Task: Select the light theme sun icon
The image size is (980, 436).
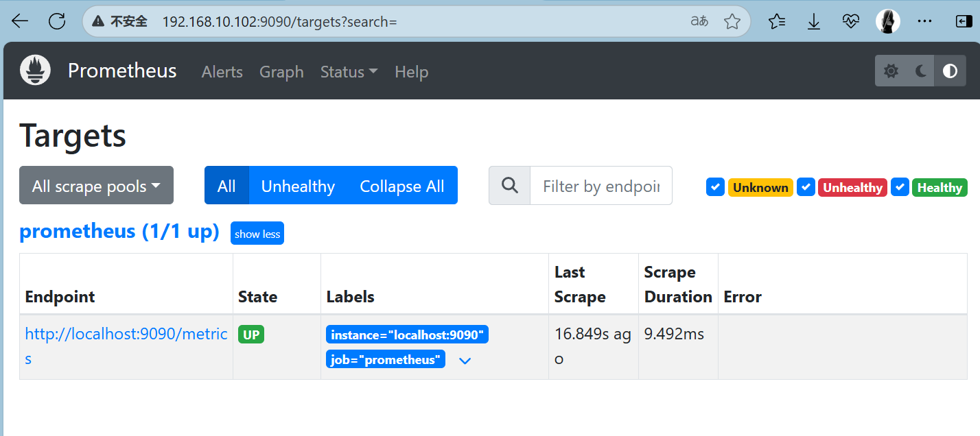Action: (x=891, y=71)
